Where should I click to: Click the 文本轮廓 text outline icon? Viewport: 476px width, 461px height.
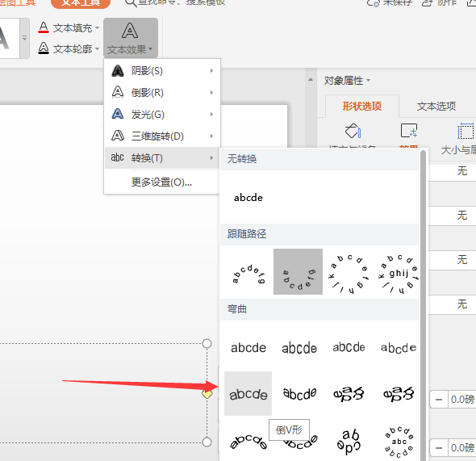[x=44, y=48]
